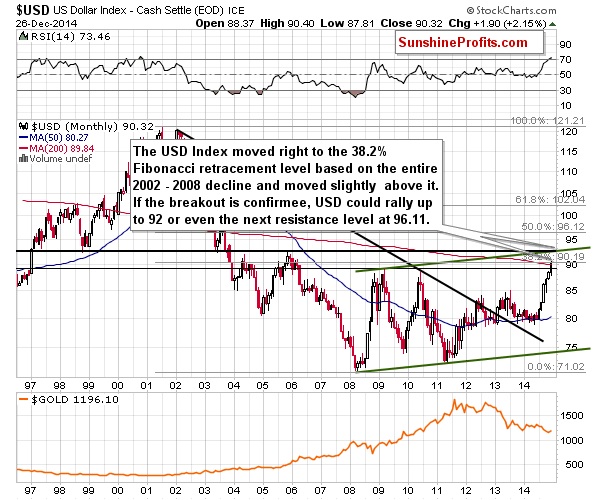Click the RSI(14) indicator legend icon
The width and height of the screenshot is (600, 500).
pyautogui.click(x=23, y=37)
